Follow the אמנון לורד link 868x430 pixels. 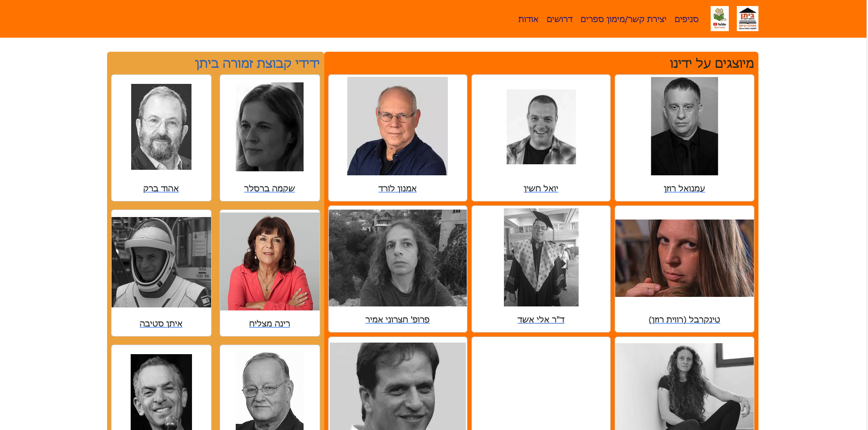click(397, 188)
